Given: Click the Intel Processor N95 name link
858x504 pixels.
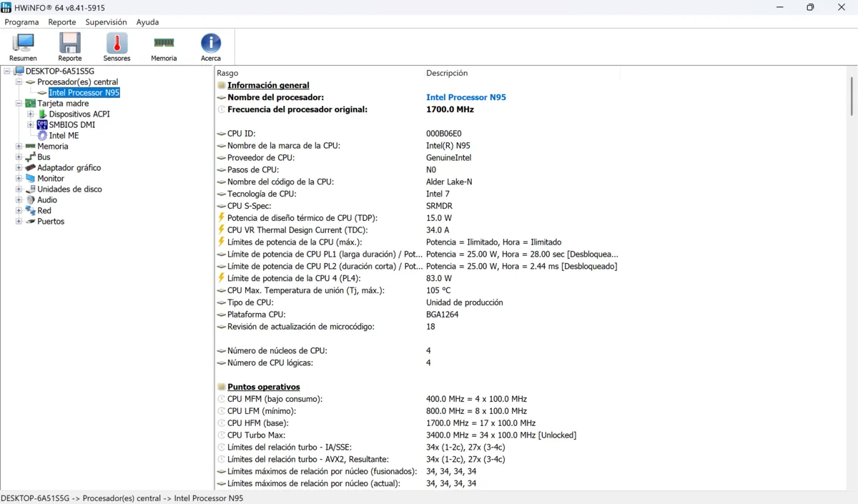Looking at the screenshot, I should coord(465,97).
